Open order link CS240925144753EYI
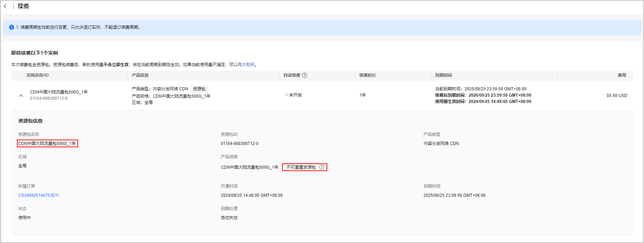This screenshot has width=644, height=243. click(38, 195)
